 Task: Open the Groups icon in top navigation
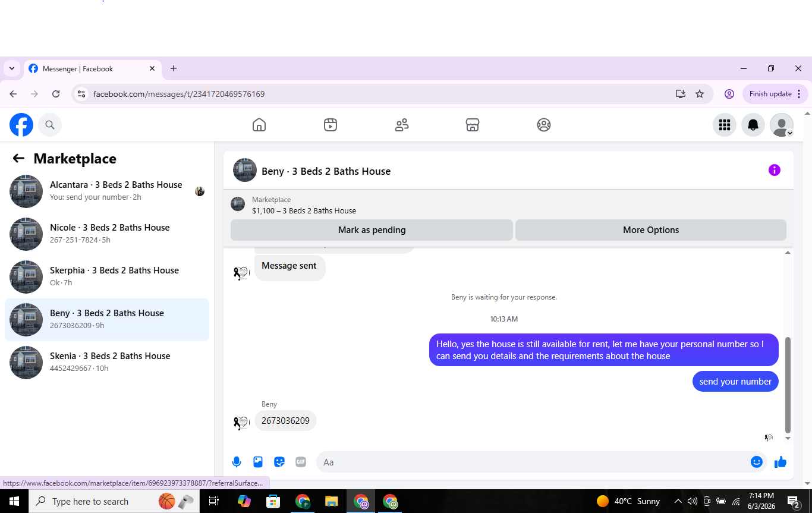(544, 125)
